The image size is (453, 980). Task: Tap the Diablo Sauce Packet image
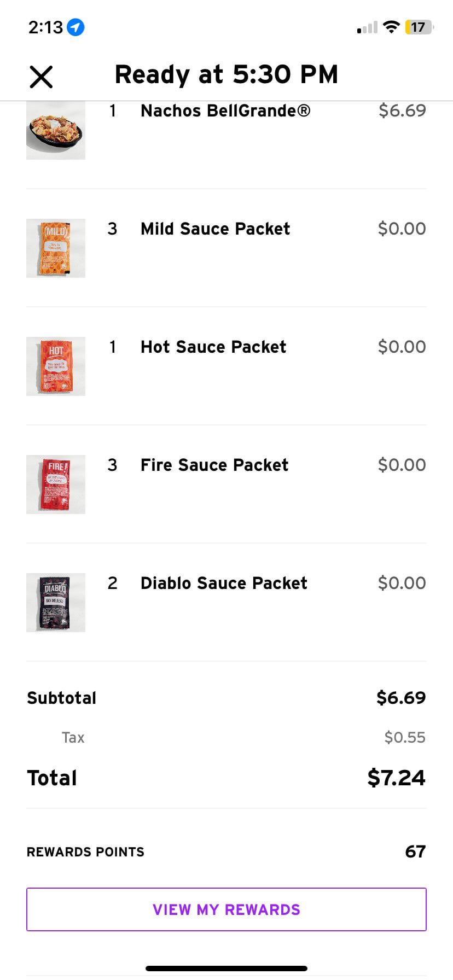[56, 603]
